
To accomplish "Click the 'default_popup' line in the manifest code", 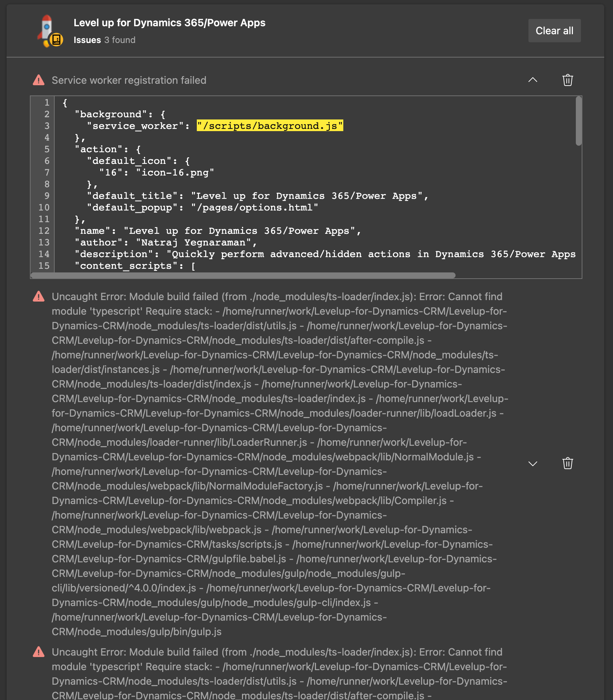I will point(202,207).
